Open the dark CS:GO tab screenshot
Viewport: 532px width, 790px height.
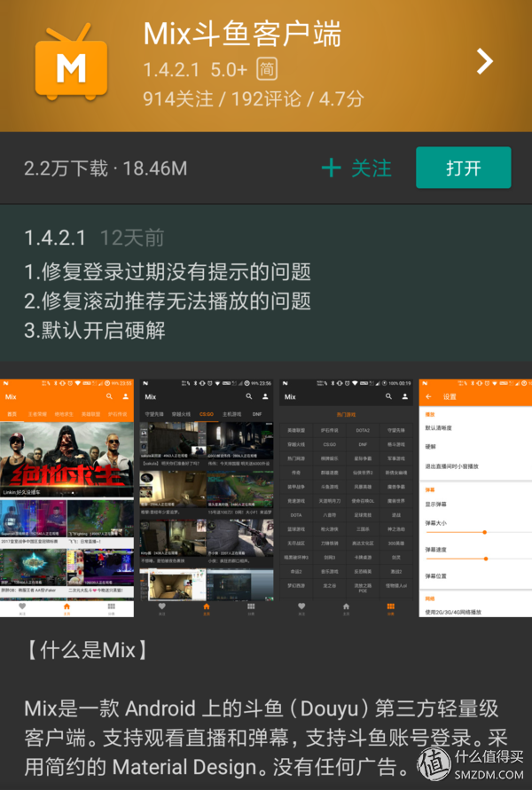coord(207,497)
